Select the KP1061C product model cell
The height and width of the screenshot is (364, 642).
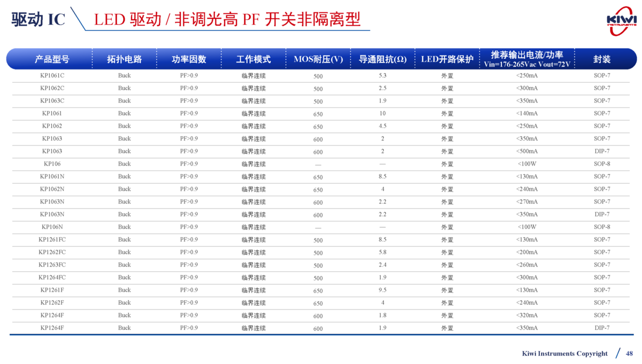pyautogui.click(x=52, y=75)
